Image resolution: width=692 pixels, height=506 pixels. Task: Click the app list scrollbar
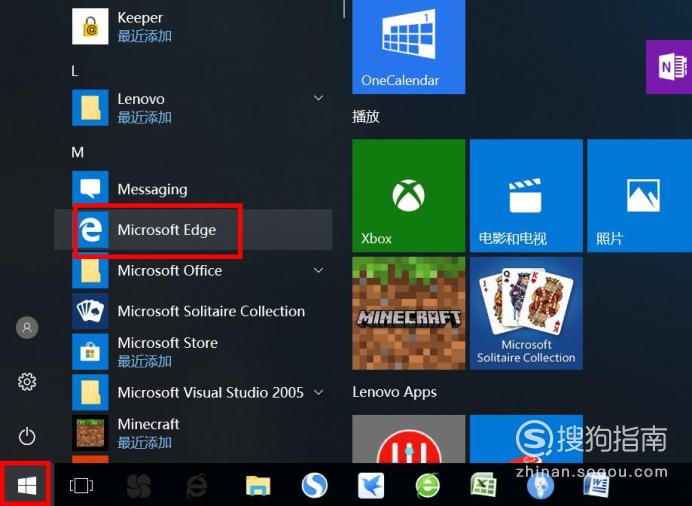click(343, 9)
